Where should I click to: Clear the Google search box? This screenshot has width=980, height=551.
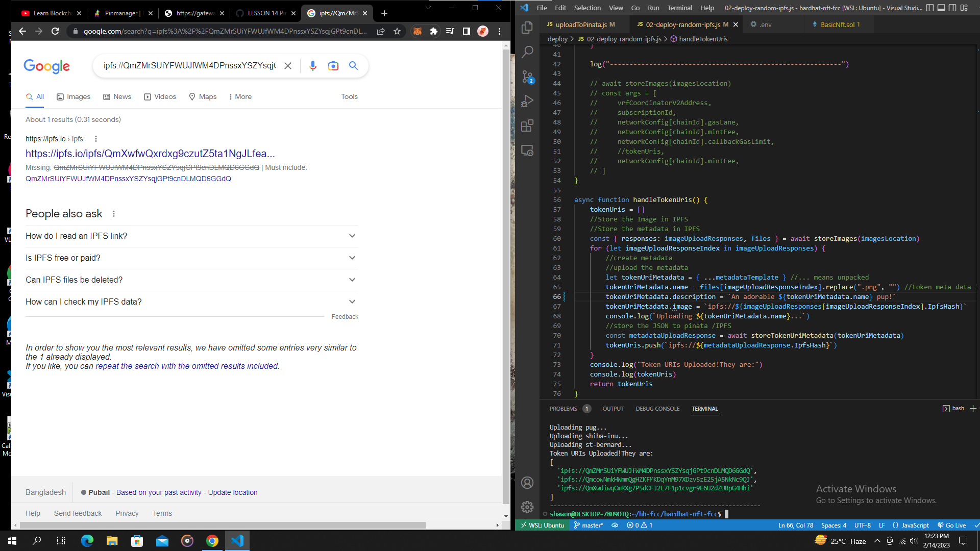(x=288, y=66)
